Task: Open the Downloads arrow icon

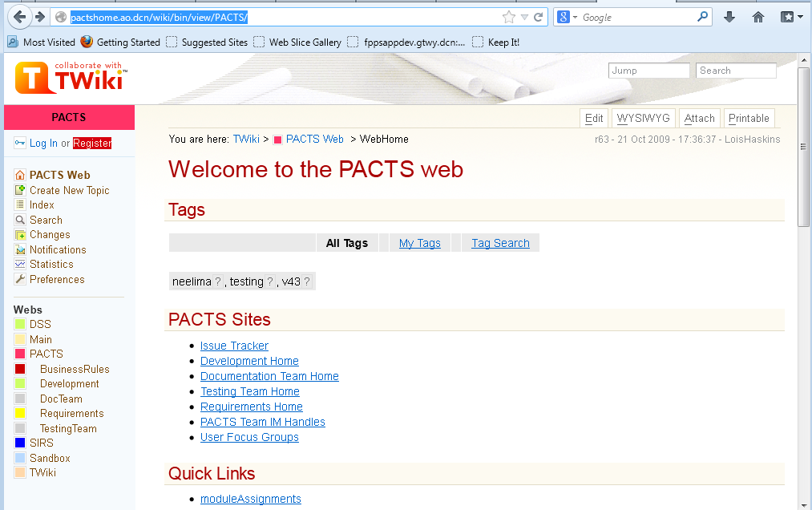Action: click(x=729, y=17)
